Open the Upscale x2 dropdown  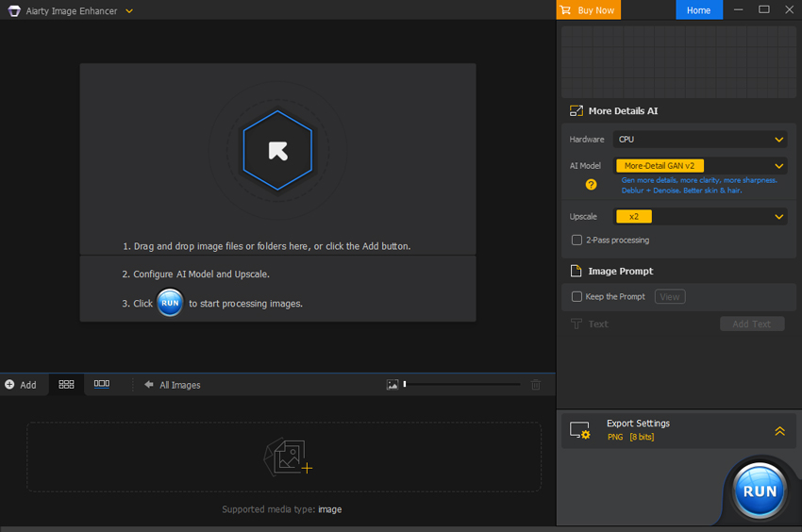(x=700, y=216)
